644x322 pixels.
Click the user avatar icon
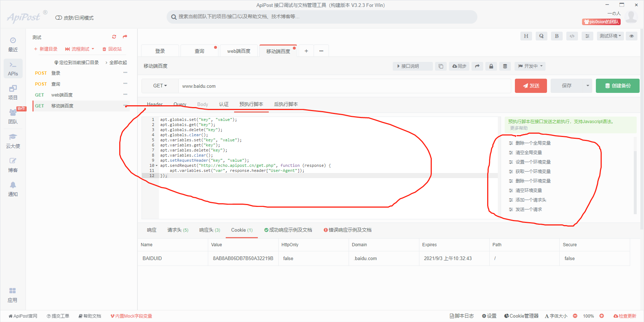pos(631,17)
